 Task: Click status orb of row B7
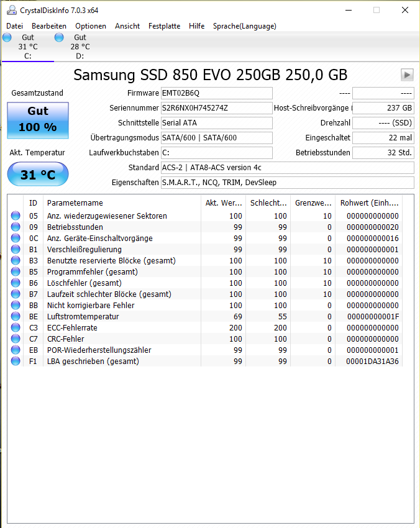coord(16,294)
